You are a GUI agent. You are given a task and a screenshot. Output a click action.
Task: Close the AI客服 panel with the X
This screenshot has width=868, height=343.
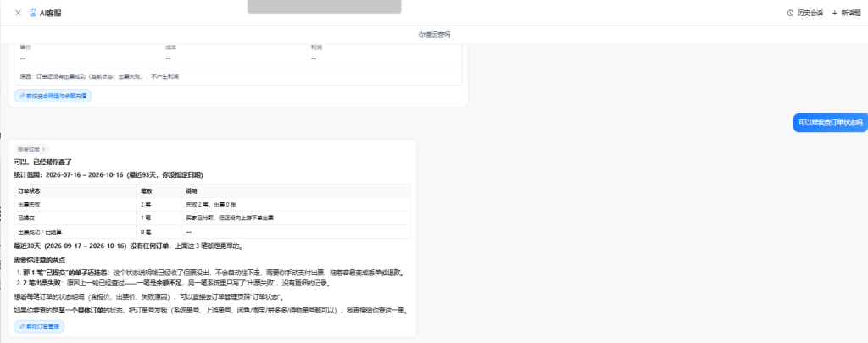pos(18,13)
